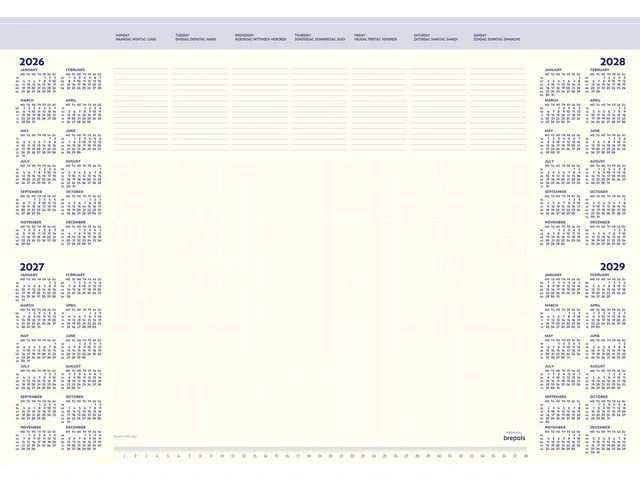Click number 38 on the bottom ruler

pos(526,456)
